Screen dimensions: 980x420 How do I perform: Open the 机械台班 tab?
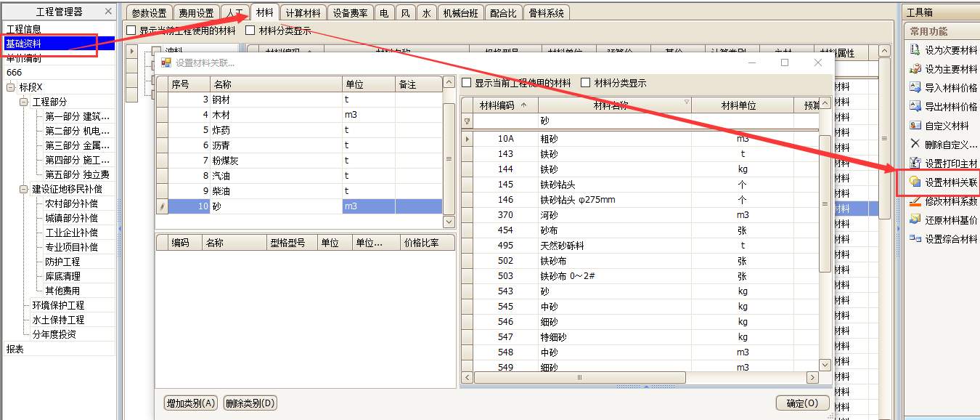click(460, 12)
